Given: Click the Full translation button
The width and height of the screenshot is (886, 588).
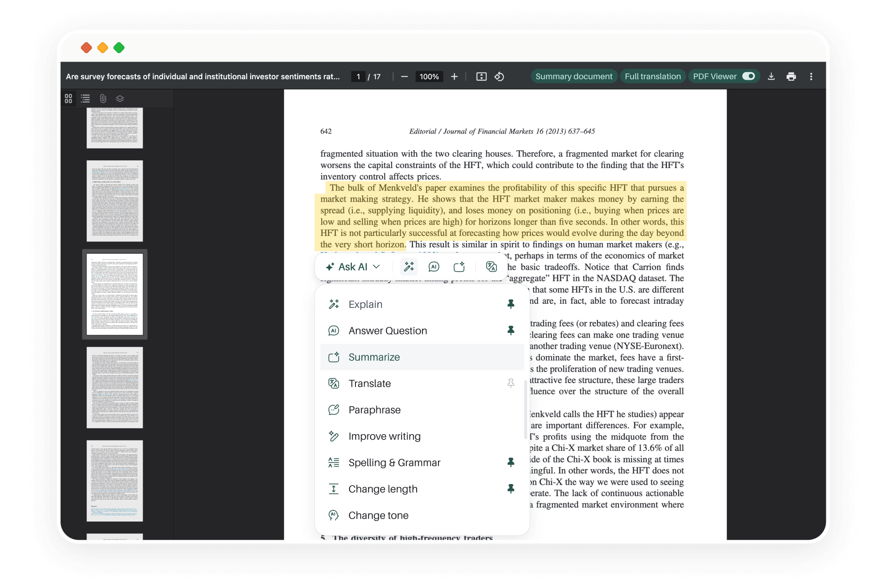Looking at the screenshot, I should 653,77.
